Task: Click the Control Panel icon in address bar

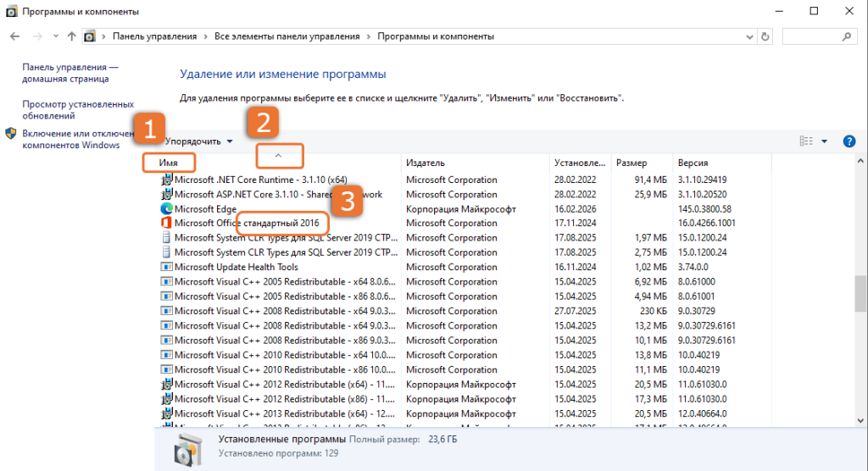Action: (90, 36)
